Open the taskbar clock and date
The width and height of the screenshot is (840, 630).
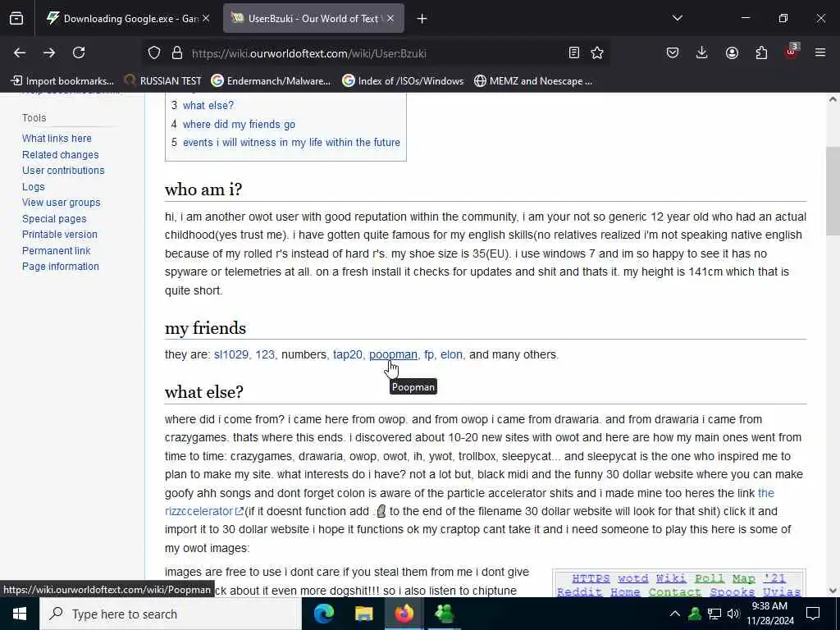(x=770, y=614)
